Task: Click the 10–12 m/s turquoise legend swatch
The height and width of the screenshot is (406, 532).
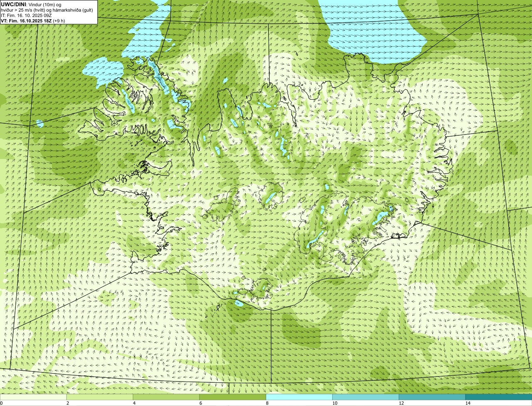Action: 366,397
